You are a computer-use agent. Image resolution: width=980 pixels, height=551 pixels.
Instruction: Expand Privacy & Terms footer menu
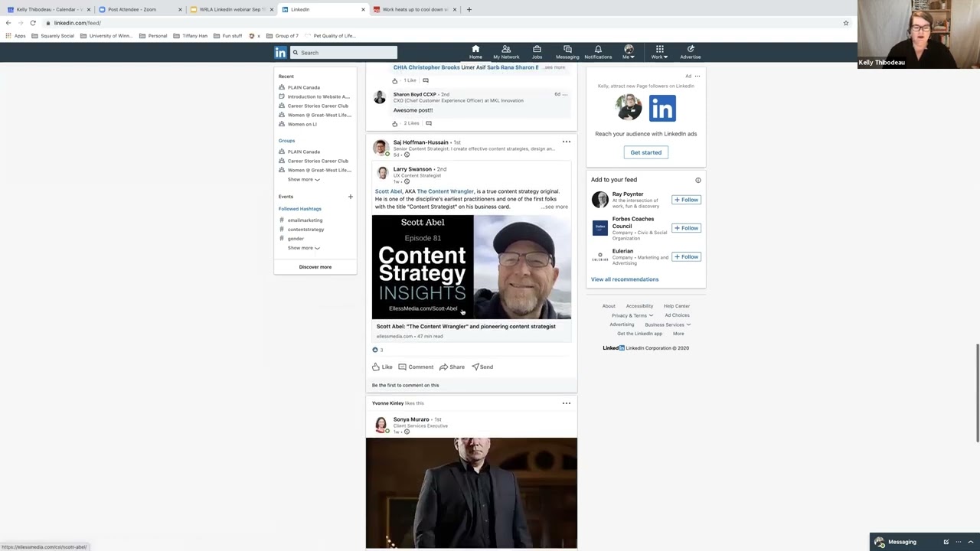point(632,315)
